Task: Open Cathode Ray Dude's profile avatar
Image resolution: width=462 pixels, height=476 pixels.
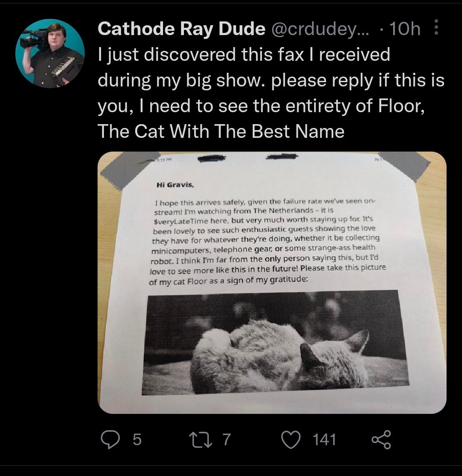Action: [50, 54]
